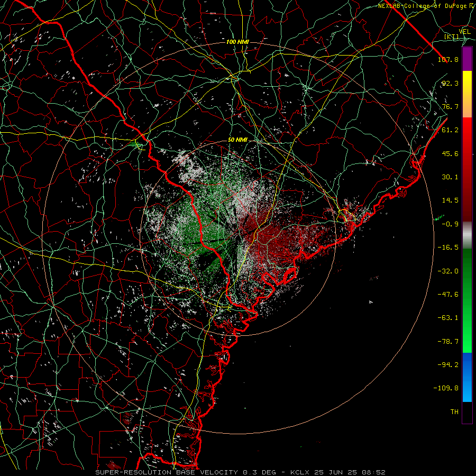
Task: Click the purple segment of the velocity color bar
Action: coord(467,59)
